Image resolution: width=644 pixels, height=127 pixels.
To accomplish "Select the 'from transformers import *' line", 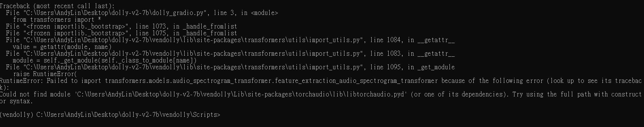I will pyautogui.click(x=57, y=20).
